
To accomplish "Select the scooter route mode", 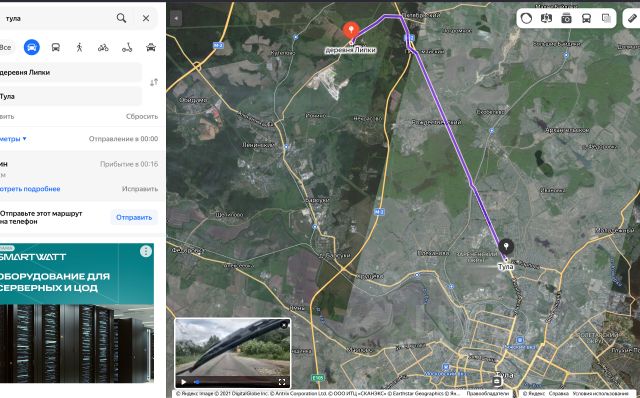I will coord(127,47).
